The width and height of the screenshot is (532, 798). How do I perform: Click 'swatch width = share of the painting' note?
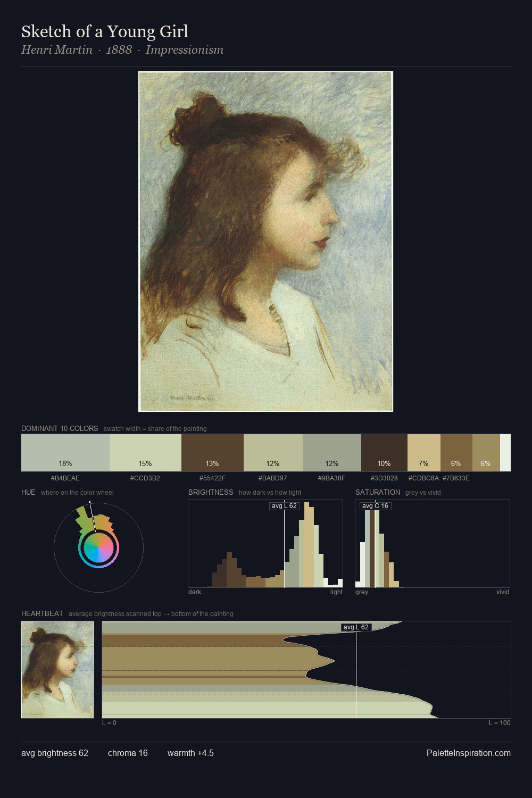tap(155, 428)
